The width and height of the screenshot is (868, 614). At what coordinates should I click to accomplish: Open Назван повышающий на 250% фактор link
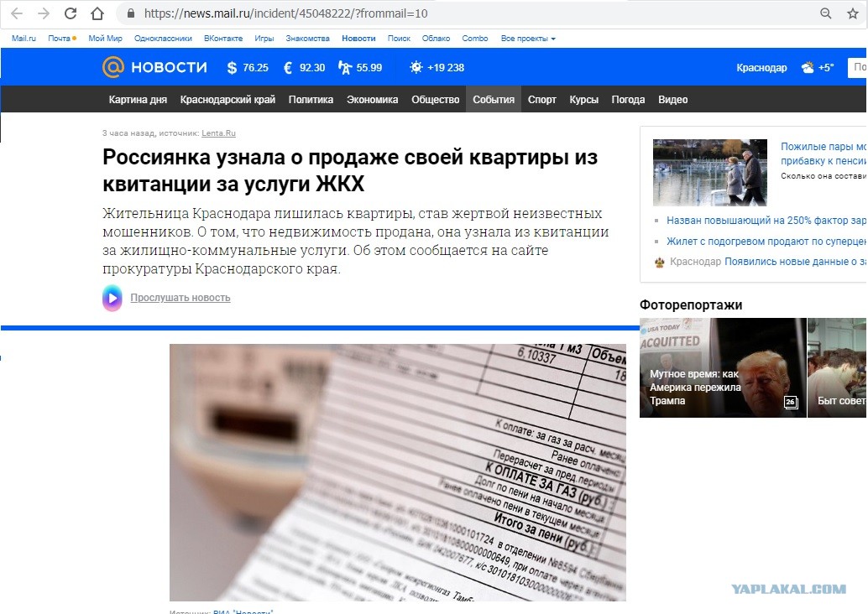click(x=766, y=220)
